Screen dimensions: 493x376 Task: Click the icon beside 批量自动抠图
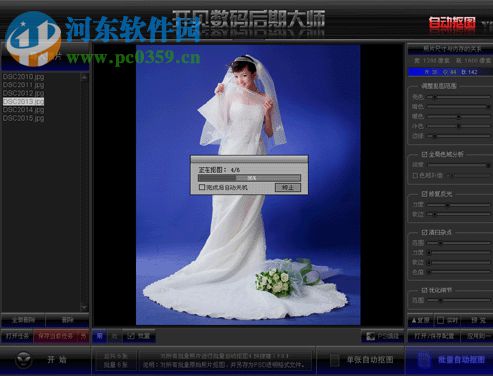point(424,360)
